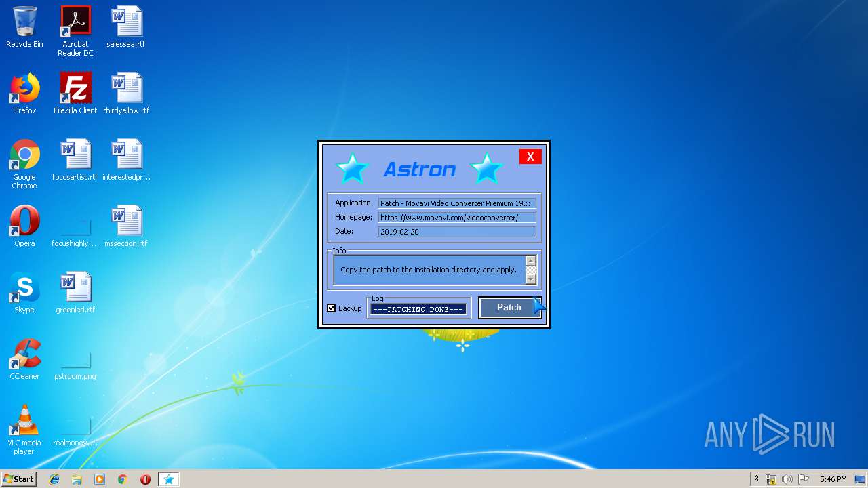Select focusartist.rtf document icon
This screenshot has width=868, height=488.
[x=75, y=160]
